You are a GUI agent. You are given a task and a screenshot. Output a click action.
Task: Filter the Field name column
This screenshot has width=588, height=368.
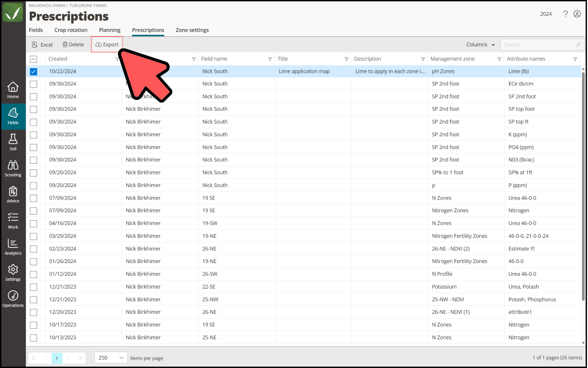[270, 59]
